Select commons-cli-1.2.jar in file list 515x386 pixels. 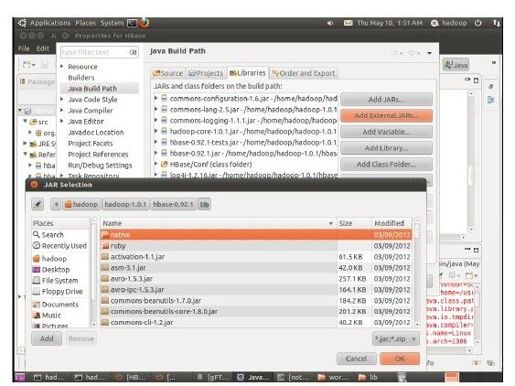coord(256,322)
